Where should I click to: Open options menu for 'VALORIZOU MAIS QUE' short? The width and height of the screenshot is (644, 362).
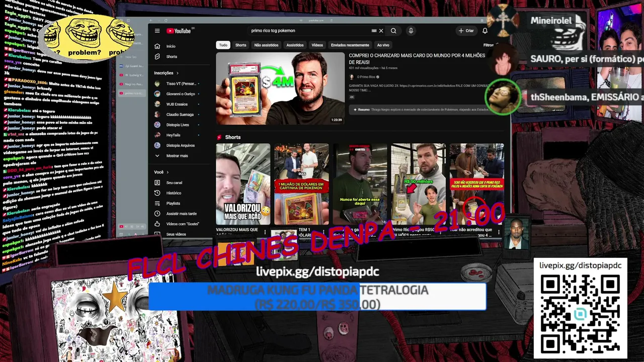pyautogui.click(x=266, y=232)
